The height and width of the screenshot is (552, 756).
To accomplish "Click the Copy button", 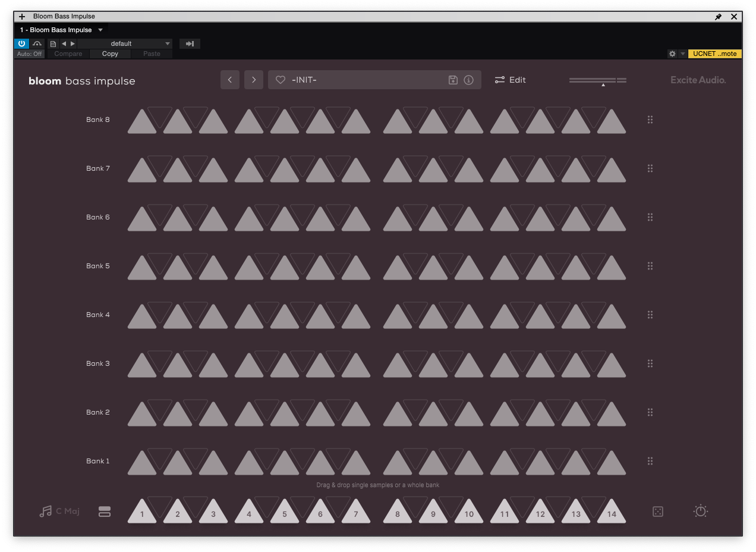I will tap(110, 54).
